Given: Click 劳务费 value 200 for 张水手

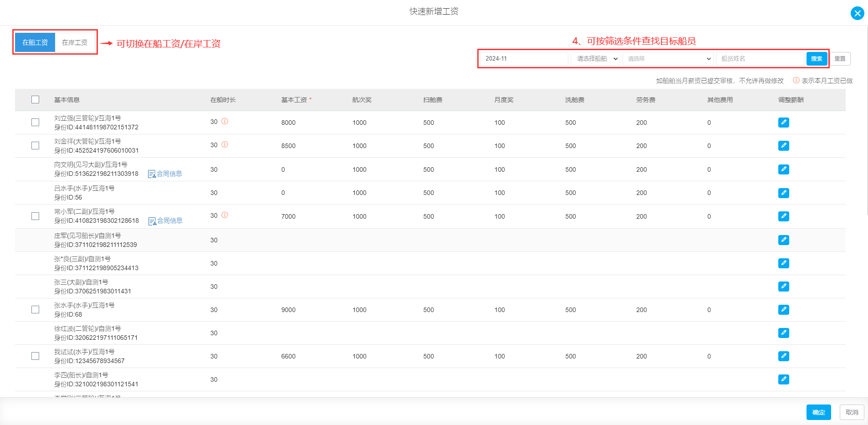Looking at the screenshot, I should [642, 310].
